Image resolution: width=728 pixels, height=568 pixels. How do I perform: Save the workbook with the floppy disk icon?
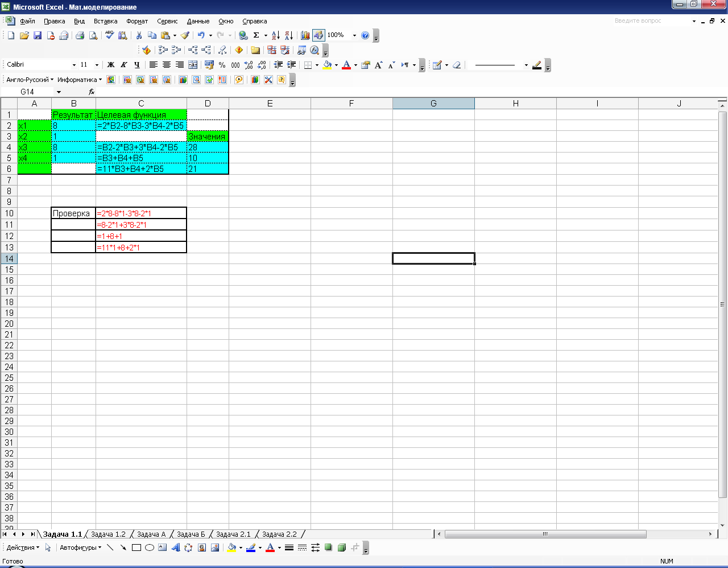(38, 35)
